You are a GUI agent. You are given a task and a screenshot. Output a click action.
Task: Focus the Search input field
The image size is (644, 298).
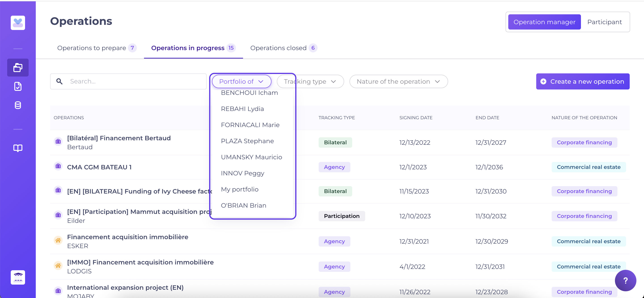point(128,81)
